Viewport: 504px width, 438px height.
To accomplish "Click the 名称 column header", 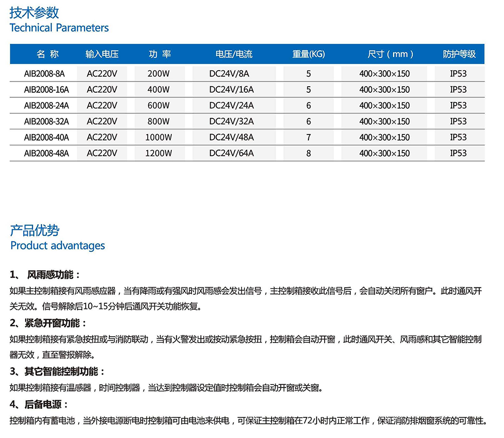I will point(47,54).
